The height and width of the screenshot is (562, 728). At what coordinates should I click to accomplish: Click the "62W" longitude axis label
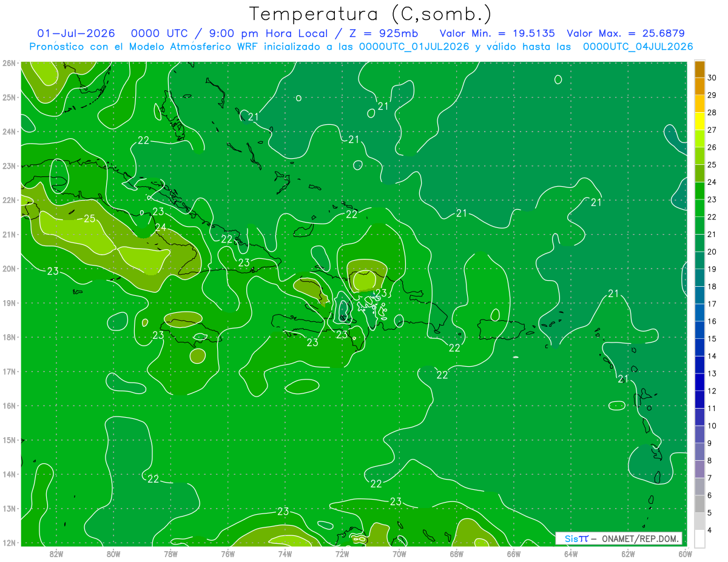point(628,554)
